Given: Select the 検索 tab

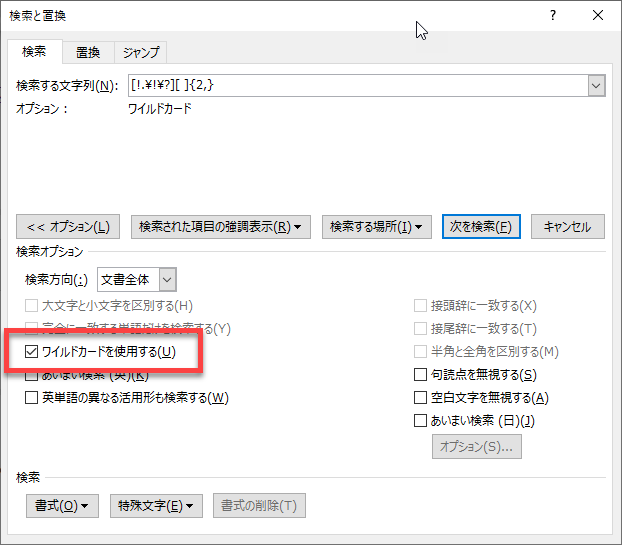Looking at the screenshot, I should 34,52.
